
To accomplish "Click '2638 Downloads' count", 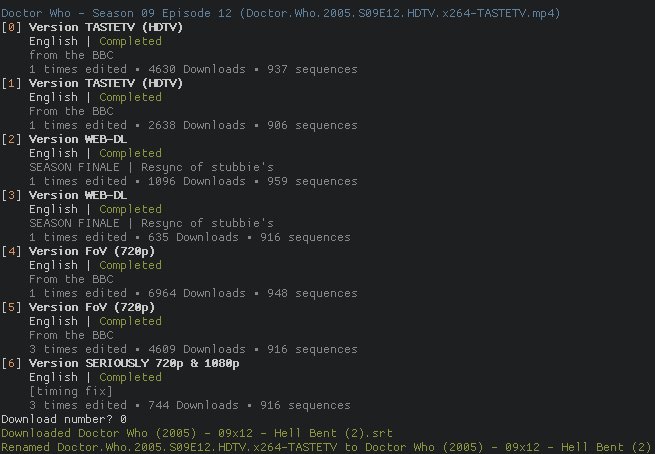I will point(197,125).
